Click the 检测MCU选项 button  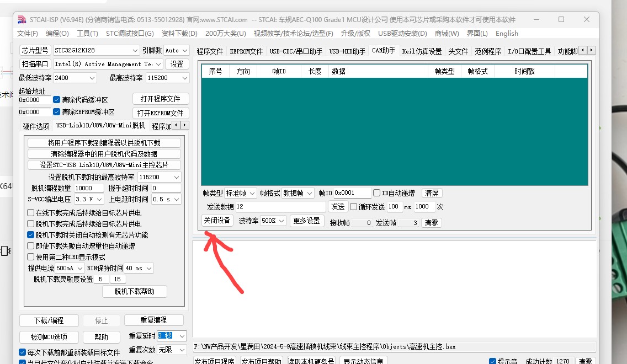[x=49, y=337]
